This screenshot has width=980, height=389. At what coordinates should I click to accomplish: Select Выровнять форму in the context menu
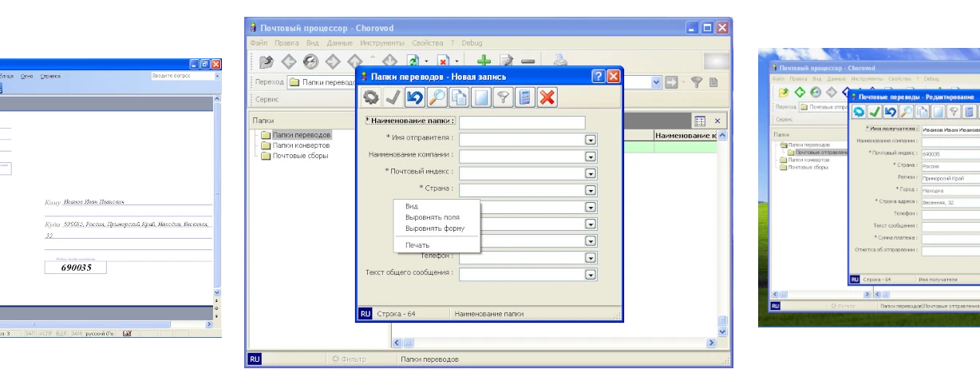point(435,228)
